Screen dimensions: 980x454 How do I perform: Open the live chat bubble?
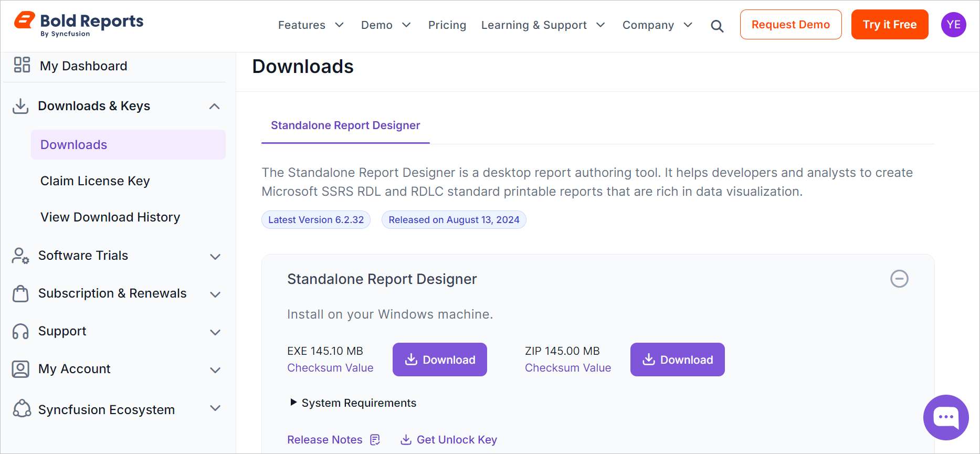coord(946,417)
